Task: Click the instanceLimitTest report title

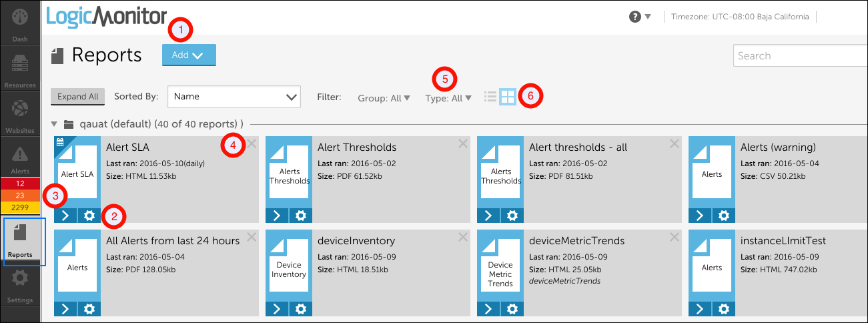Action: pyautogui.click(x=783, y=241)
